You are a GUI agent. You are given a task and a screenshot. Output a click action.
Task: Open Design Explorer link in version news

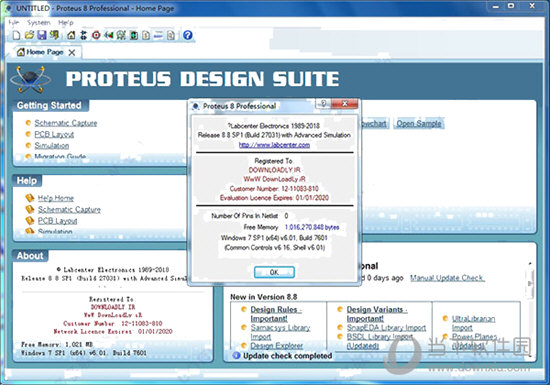pos(276,346)
